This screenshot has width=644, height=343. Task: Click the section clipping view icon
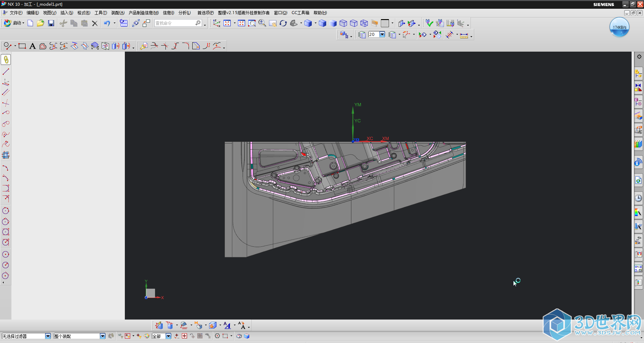click(402, 23)
